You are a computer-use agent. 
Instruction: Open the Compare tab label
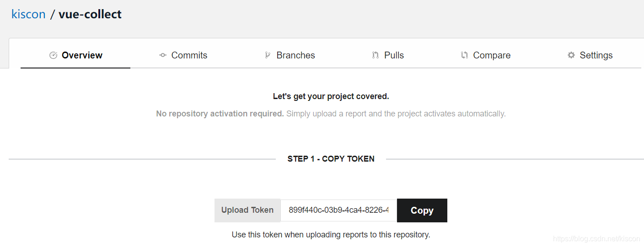pyautogui.click(x=492, y=55)
